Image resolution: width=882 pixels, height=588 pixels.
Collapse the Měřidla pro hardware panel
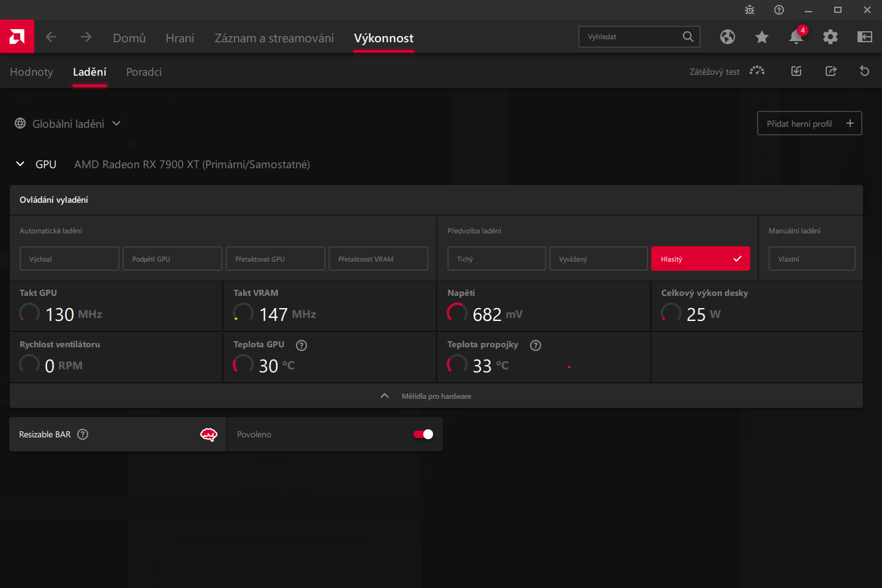point(436,396)
